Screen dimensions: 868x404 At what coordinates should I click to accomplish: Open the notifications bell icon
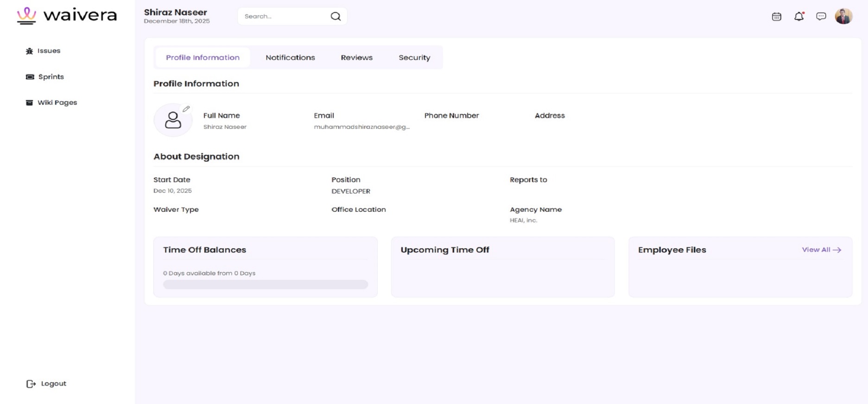799,17
